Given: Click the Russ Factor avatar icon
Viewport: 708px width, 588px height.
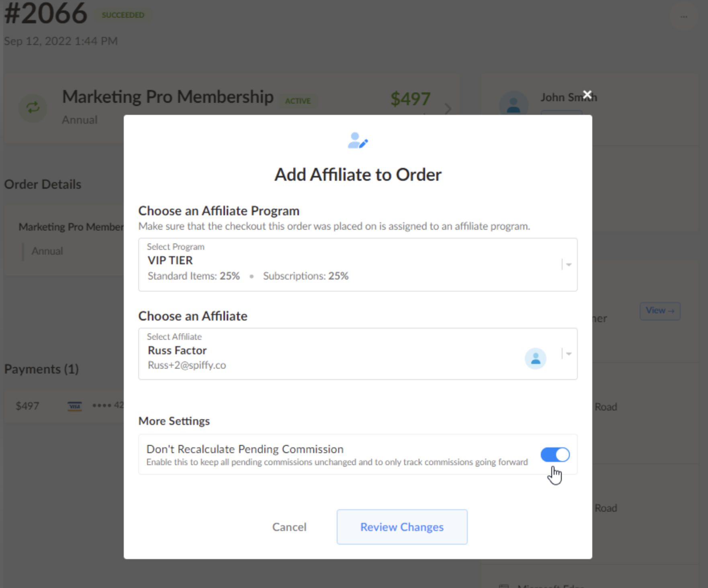Looking at the screenshot, I should click(535, 358).
